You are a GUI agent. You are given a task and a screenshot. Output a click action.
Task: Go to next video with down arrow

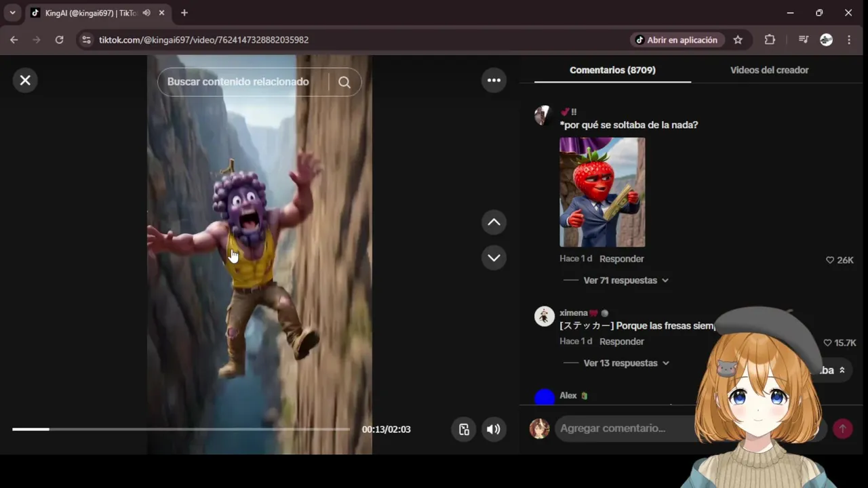[x=494, y=258]
